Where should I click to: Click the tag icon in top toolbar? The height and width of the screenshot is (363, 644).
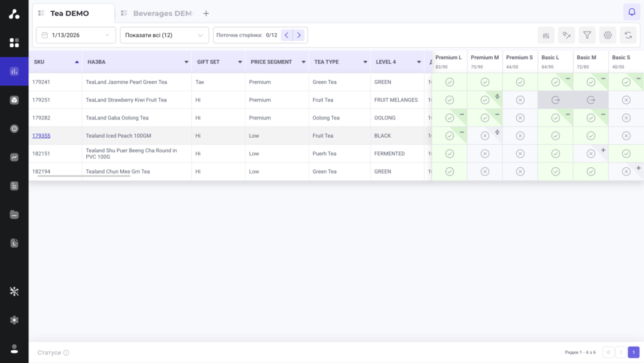[567, 35]
